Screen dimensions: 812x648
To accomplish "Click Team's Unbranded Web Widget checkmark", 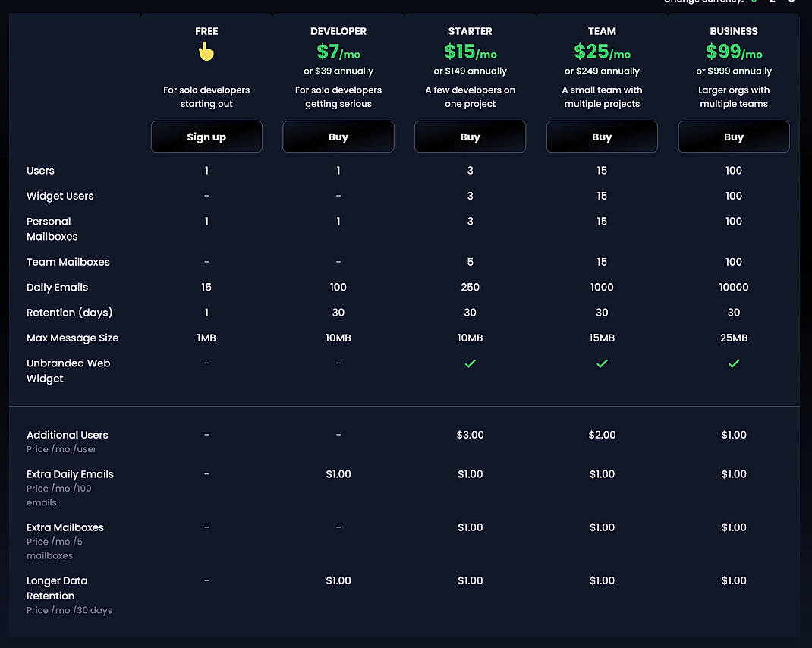I will [x=602, y=363].
